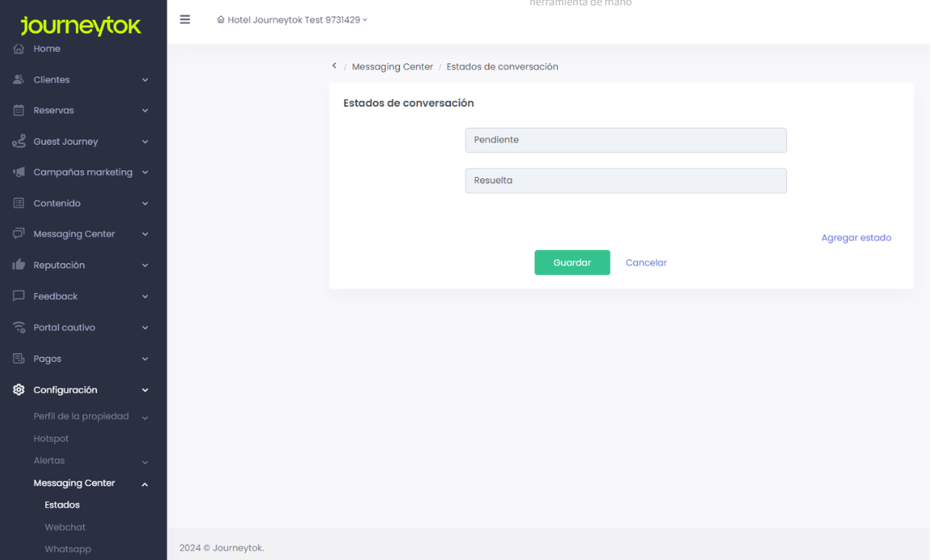Click the Clientes people icon

point(19,79)
